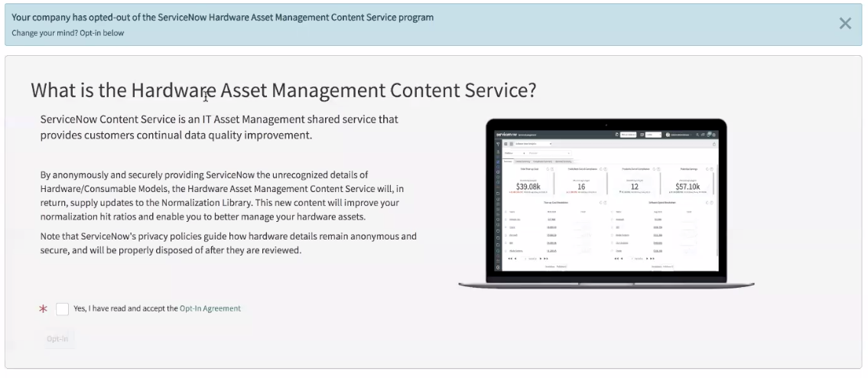Image resolution: width=868 pixels, height=378 pixels.
Task: Click the greyed Opt-In button
Action: pos(57,339)
